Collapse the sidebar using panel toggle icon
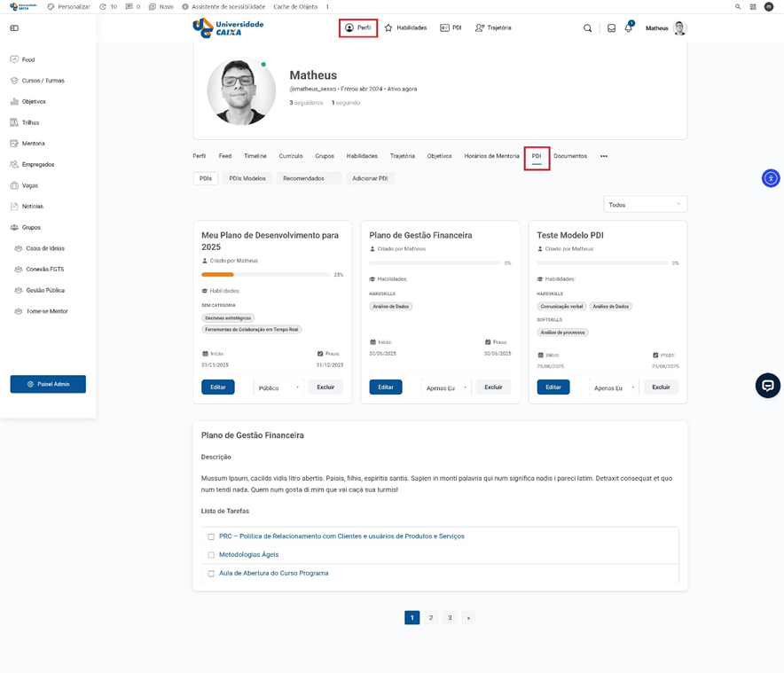This screenshot has height=673, width=784. click(14, 28)
